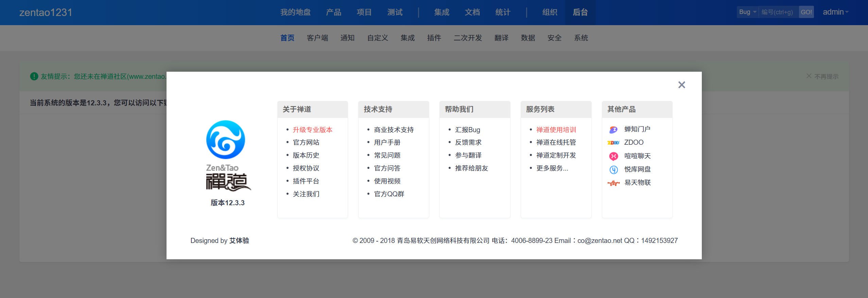Open 我的地盘 in the main menu
The height and width of the screenshot is (298, 868).
295,12
